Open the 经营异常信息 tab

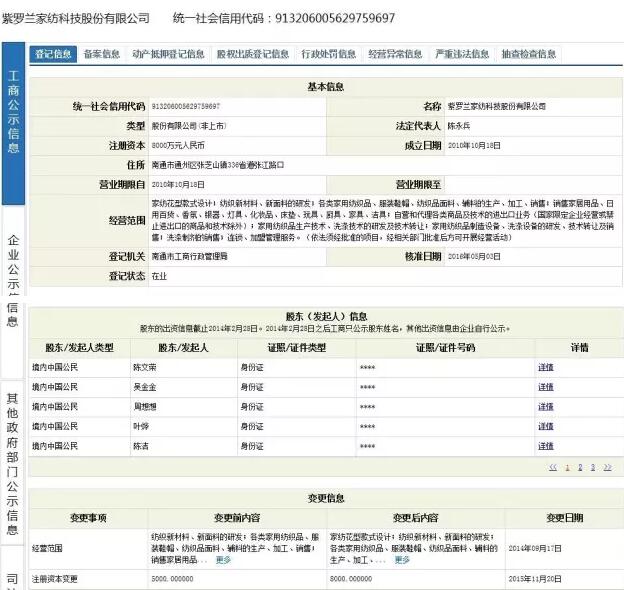tap(395, 54)
